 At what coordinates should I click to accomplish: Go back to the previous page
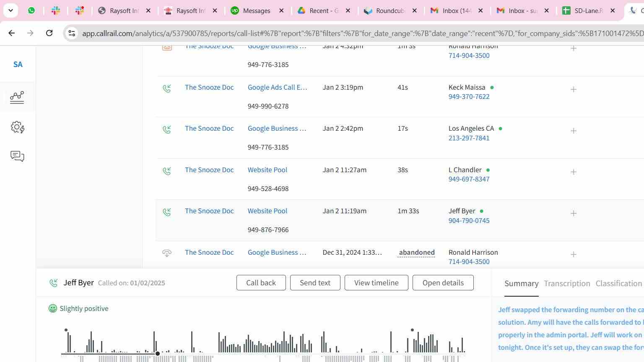(12, 33)
